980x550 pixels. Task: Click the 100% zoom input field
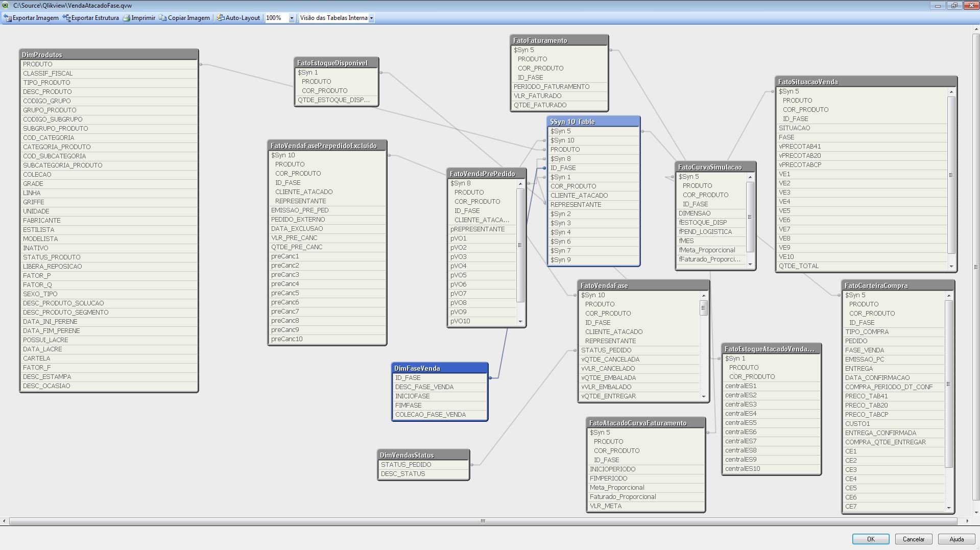[x=276, y=18]
